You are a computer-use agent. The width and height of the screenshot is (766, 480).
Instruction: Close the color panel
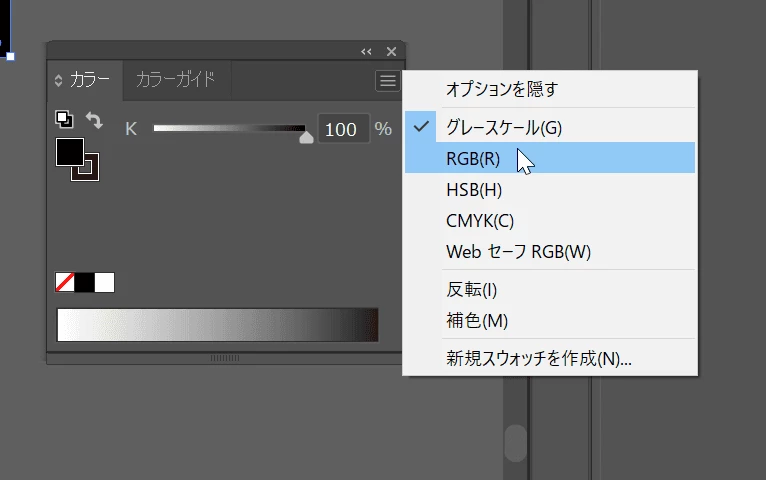[x=391, y=51]
